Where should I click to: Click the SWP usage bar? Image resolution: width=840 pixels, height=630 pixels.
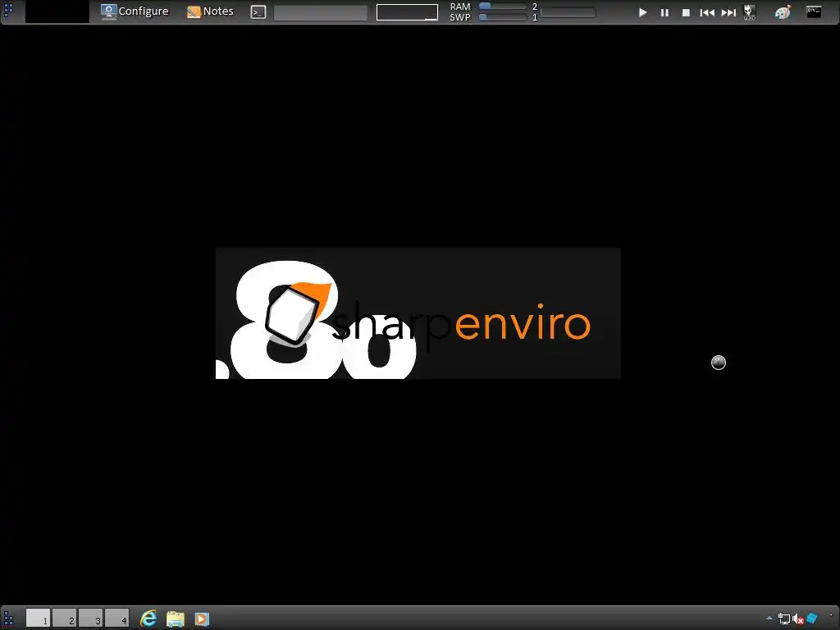[503, 17]
